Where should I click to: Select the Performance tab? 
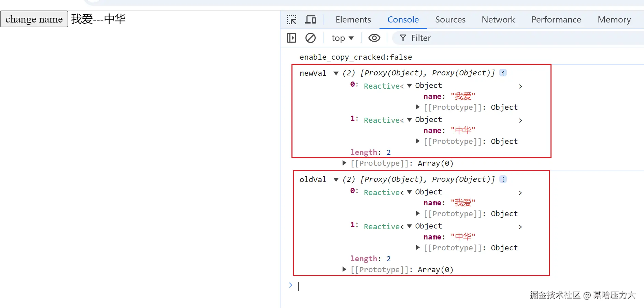click(x=556, y=19)
